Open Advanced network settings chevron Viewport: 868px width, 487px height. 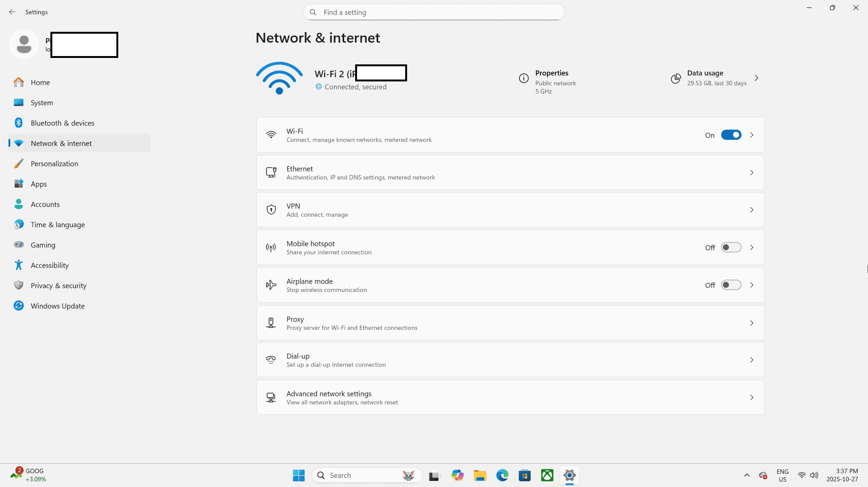tap(752, 398)
